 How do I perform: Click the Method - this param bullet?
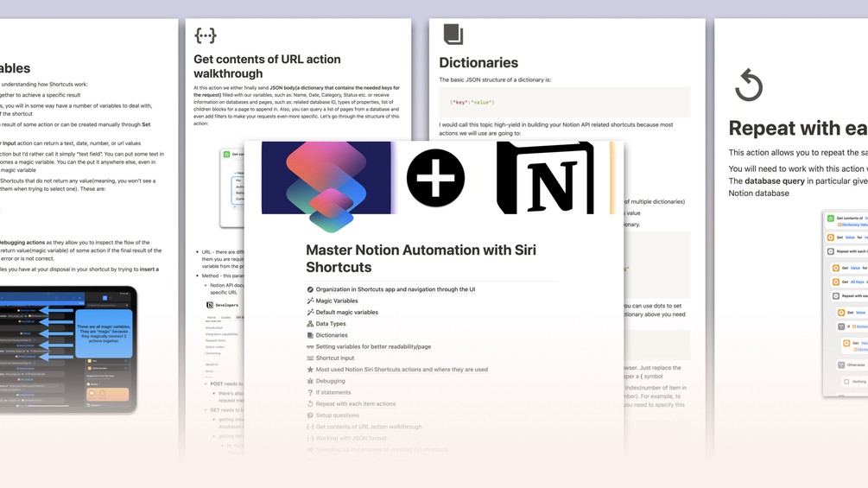(222, 276)
